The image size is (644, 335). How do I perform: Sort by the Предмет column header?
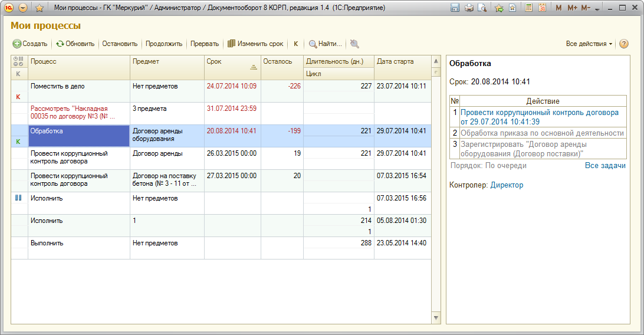167,67
